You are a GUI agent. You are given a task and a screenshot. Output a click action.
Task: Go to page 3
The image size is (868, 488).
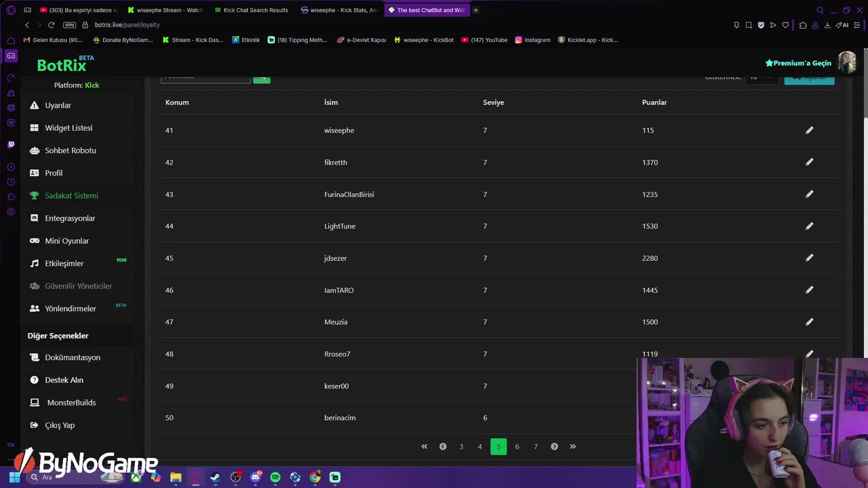pyautogui.click(x=461, y=447)
